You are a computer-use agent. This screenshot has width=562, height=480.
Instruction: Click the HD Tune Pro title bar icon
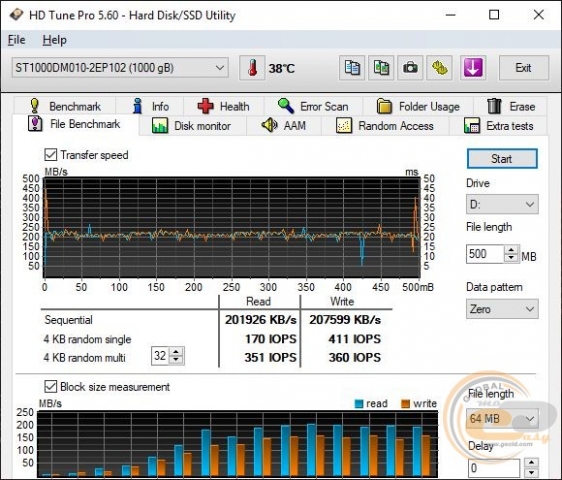click(x=16, y=15)
